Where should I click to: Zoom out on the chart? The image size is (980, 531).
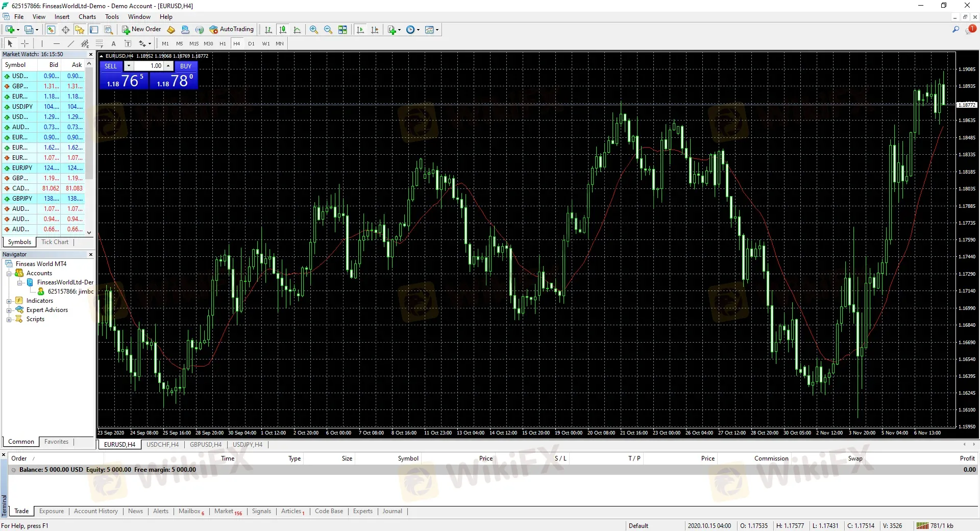[328, 30]
